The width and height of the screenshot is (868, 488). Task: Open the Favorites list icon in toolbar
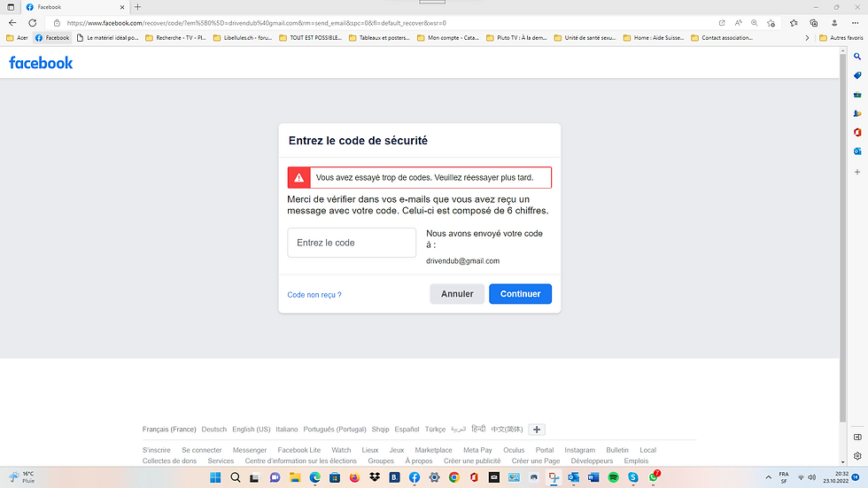(x=794, y=23)
